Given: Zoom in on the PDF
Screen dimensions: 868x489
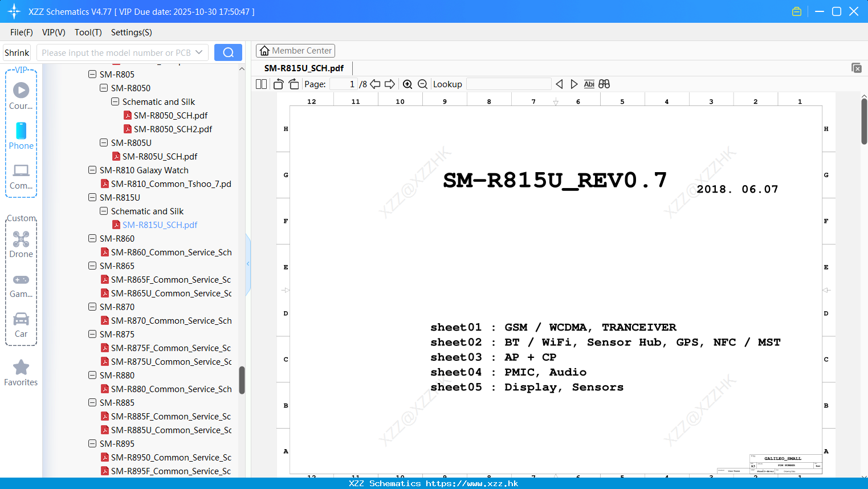Looking at the screenshot, I should 407,84.
